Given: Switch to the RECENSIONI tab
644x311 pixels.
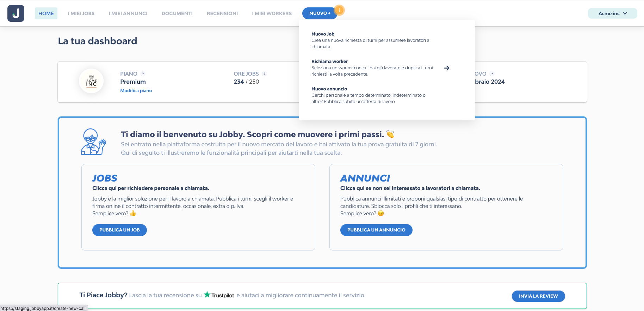Looking at the screenshot, I should pos(222,13).
